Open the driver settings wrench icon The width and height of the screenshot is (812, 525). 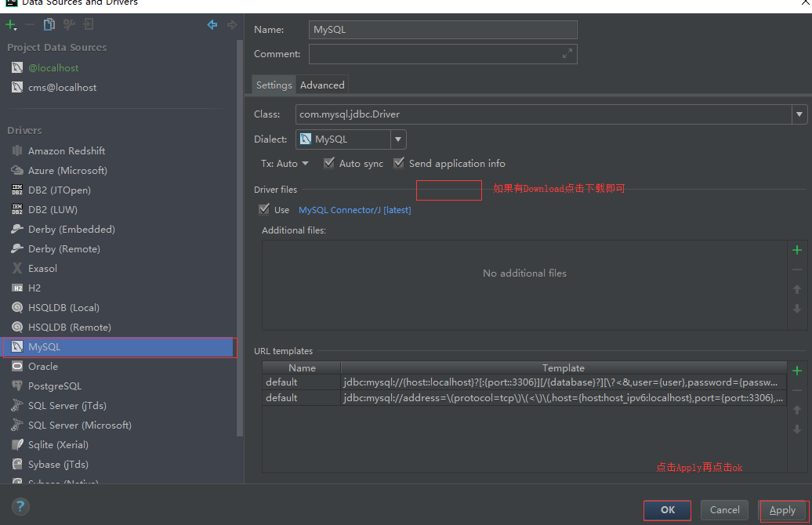[69, 24]
